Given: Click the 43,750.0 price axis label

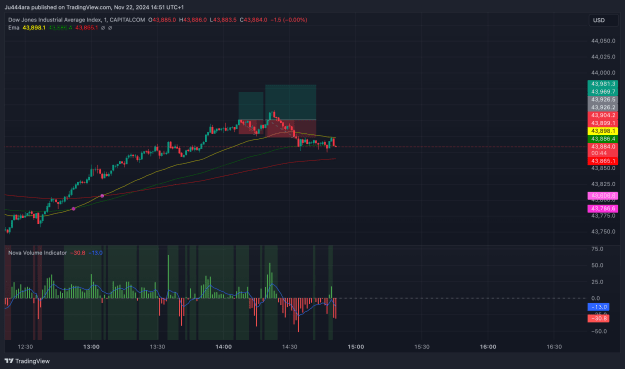Looking at the screenshot, I should (603, 232).
